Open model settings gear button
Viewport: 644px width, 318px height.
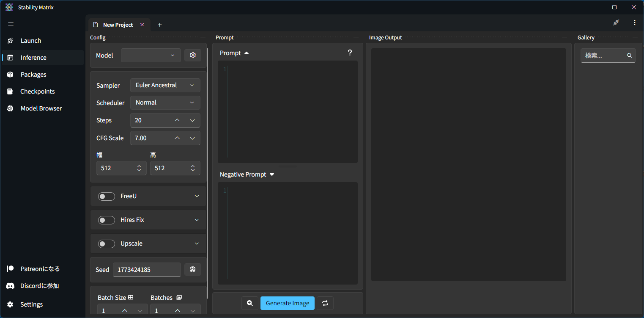pyautogui.click(x=193, y=55)
